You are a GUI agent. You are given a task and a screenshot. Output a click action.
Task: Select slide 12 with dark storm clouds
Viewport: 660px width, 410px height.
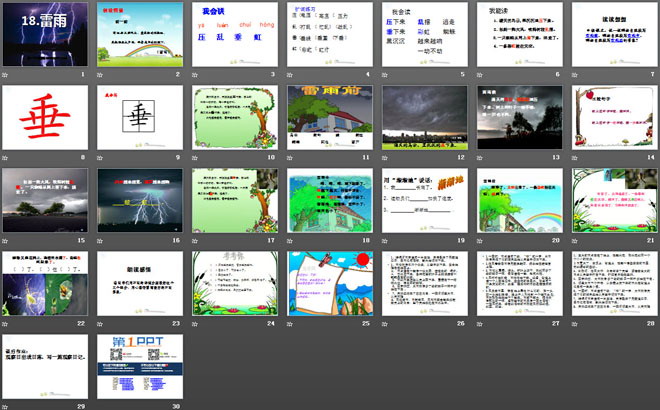(422, 118)
